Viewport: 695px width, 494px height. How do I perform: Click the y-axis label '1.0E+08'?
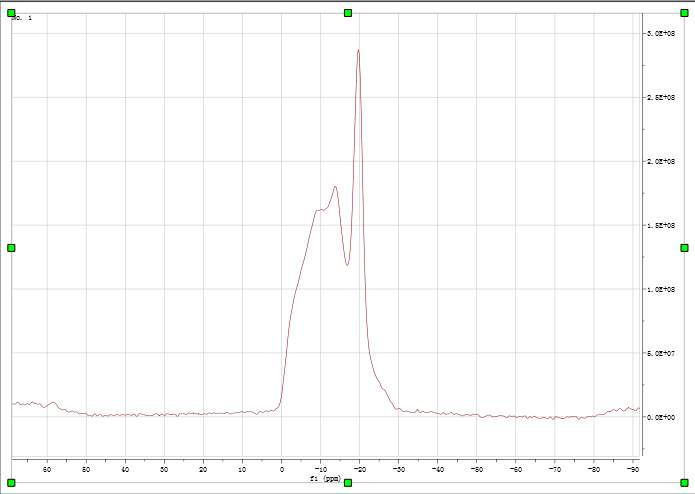point(660,289)
